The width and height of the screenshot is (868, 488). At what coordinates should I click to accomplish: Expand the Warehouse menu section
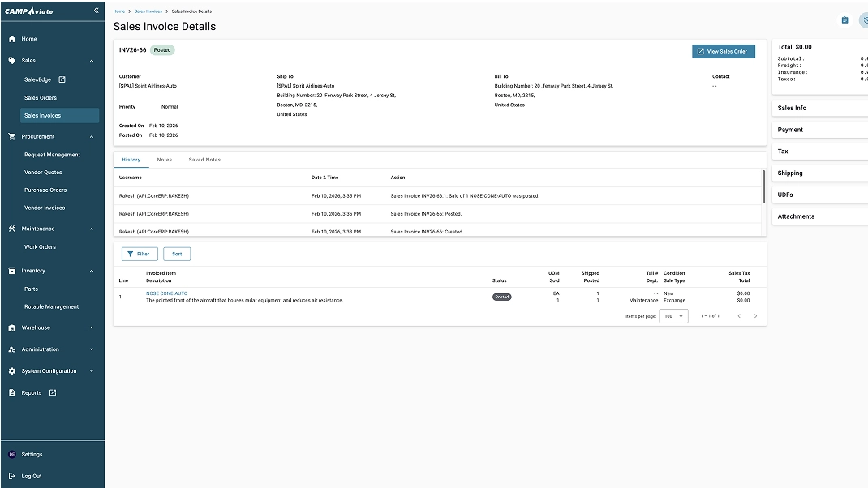[x=92, y=327]
